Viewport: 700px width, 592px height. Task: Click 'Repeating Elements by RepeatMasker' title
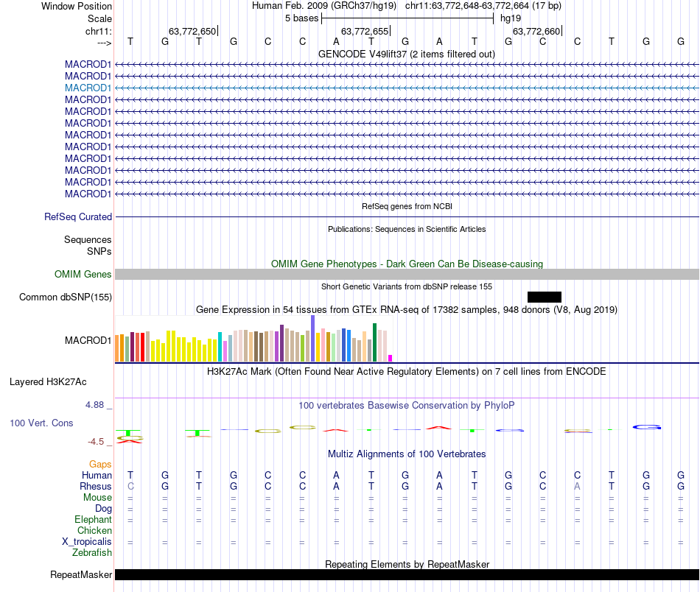tap(407, 564)
